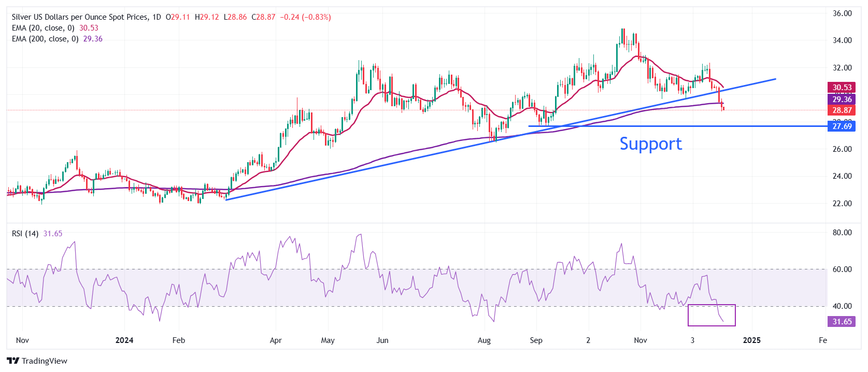
Task: Click the TradingView wordmark text
Action: [45, 361]
